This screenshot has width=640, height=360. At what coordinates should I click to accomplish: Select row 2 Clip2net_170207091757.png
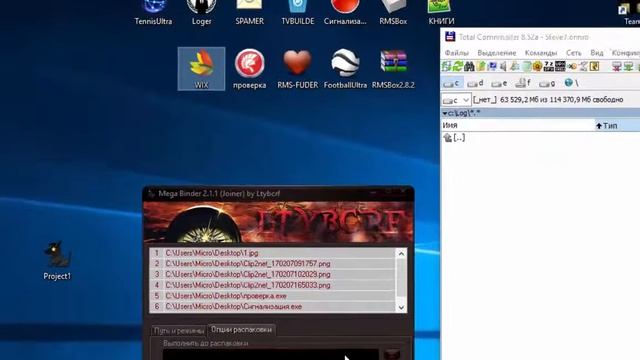coord(272,264)
